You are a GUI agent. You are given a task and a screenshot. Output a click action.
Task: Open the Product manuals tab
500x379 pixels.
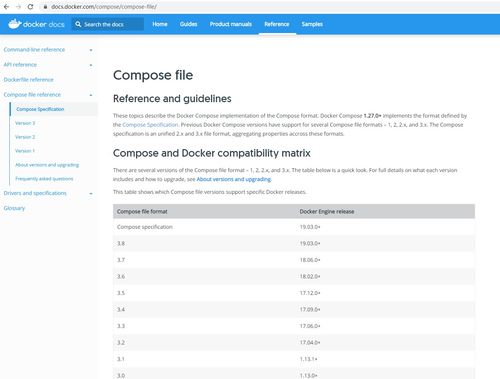(231, 24)
